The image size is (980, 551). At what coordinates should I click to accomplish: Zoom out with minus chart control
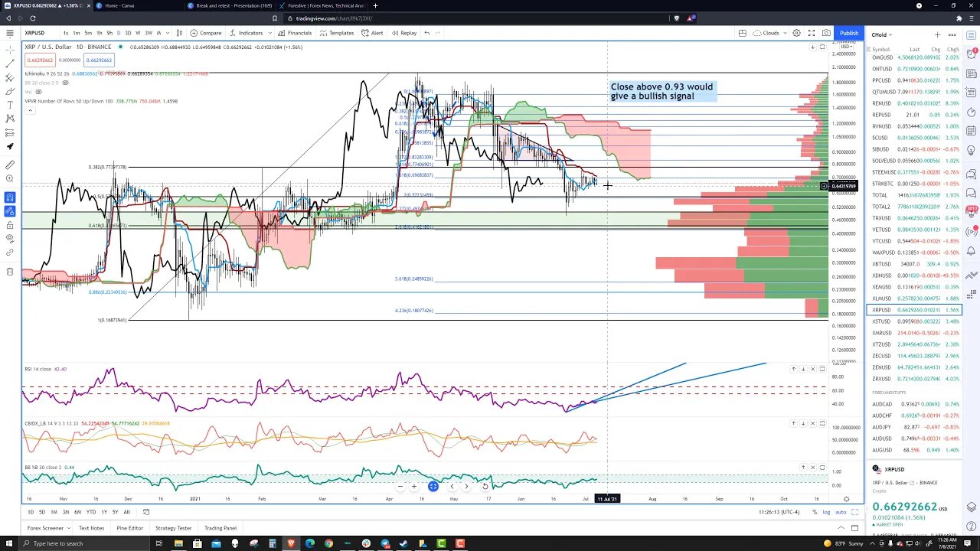pyautogui.click(x=400, y=486)
